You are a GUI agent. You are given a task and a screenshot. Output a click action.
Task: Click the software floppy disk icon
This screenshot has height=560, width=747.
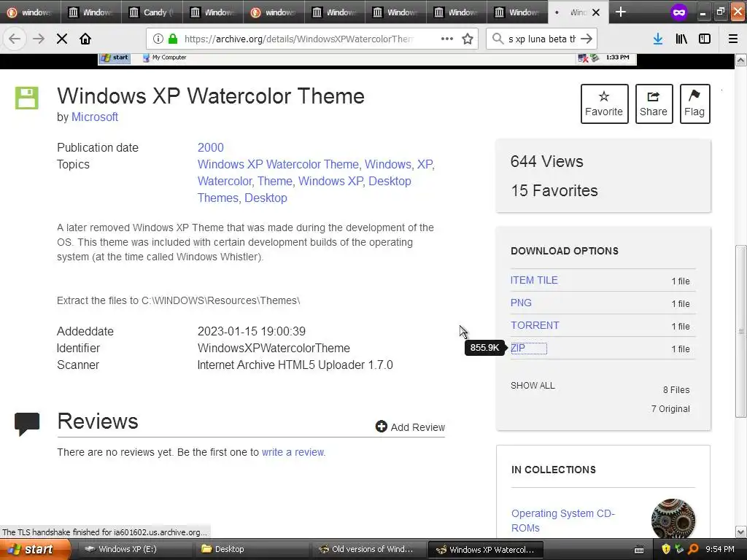pos(27,98)
